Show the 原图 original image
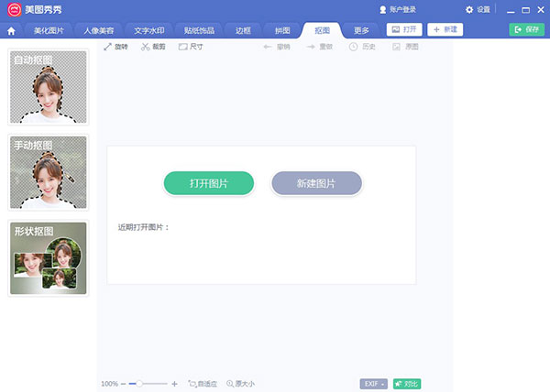The width and height of the screenshot is (550, 392). (405, 47)
